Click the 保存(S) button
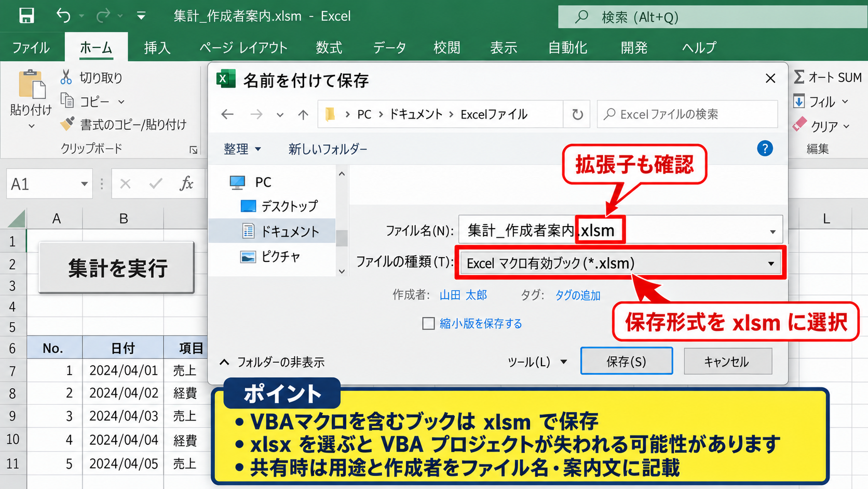 (x=627, y=361)
